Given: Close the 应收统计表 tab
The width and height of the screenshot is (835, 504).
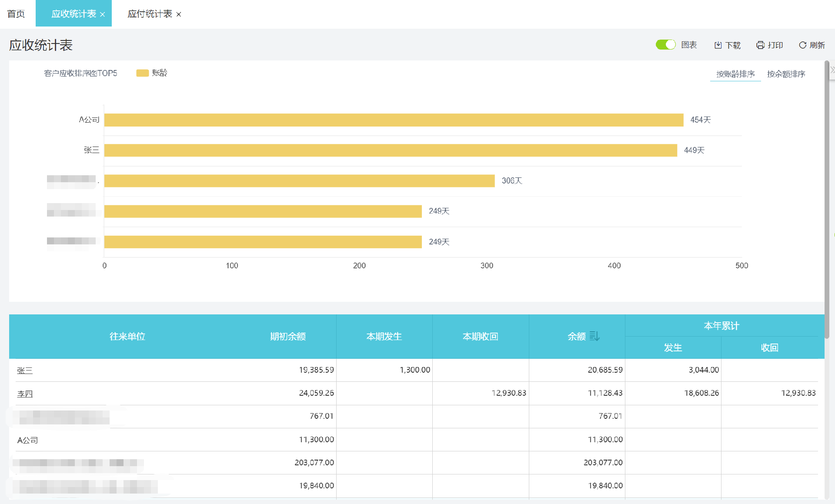Looking at the screenshot, I should pos(103,14).
